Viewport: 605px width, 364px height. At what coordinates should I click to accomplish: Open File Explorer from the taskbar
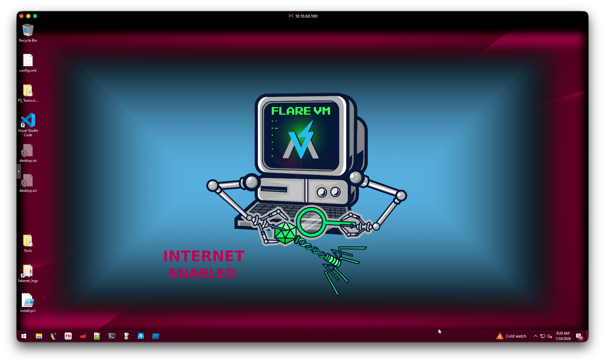(x=39, y=336)
